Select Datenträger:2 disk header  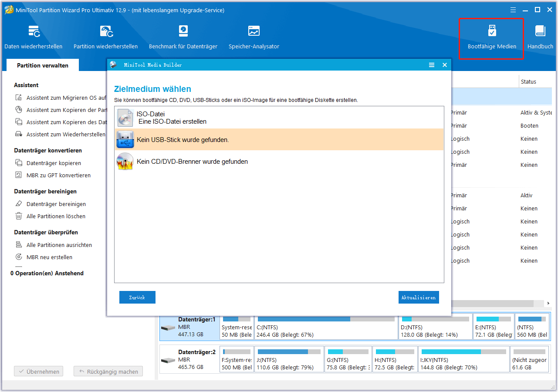point(189,359)
